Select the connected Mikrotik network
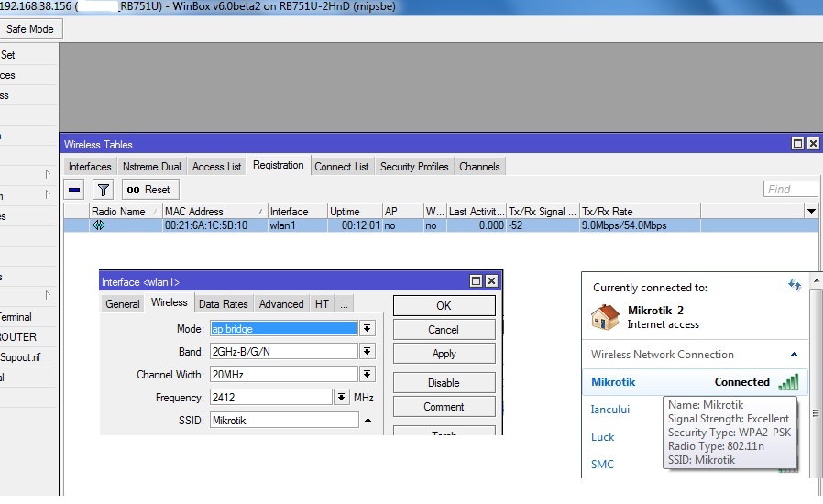 click(x=695, y=382)
